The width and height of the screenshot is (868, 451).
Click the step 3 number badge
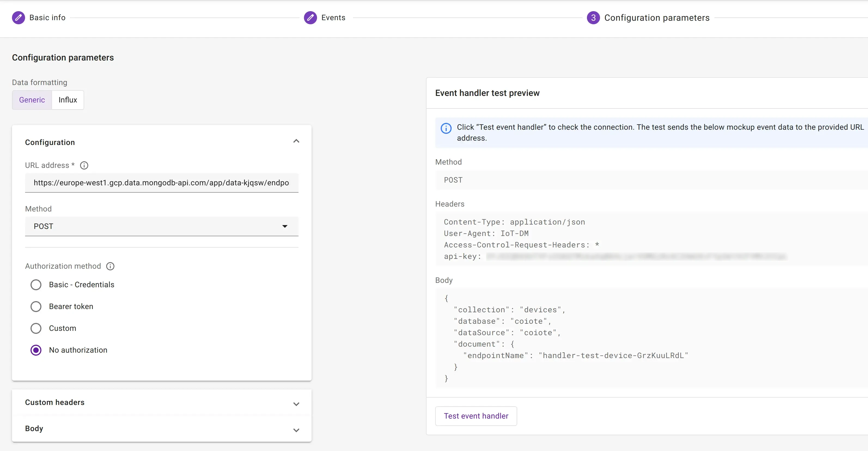point(593,17)
